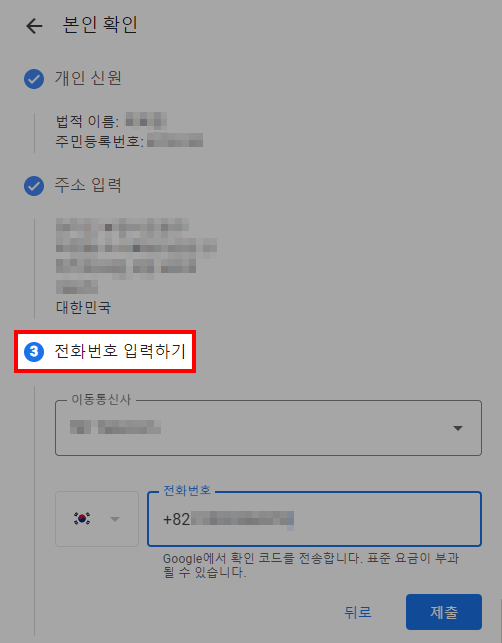Click the 개인 신원 blue checkmark icon

pos(34,79)
